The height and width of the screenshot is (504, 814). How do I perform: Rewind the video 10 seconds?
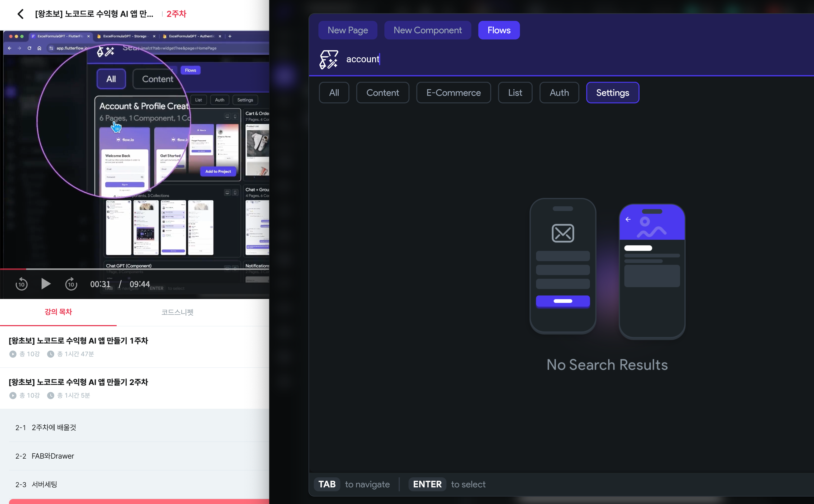(x=22, y=284)
